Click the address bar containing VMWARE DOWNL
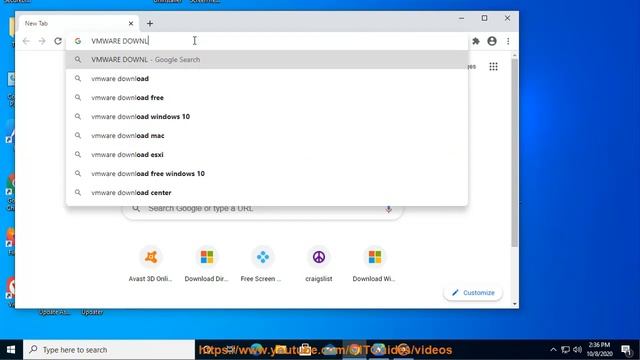This screenshot has width=640, height=360. (267, 41)
